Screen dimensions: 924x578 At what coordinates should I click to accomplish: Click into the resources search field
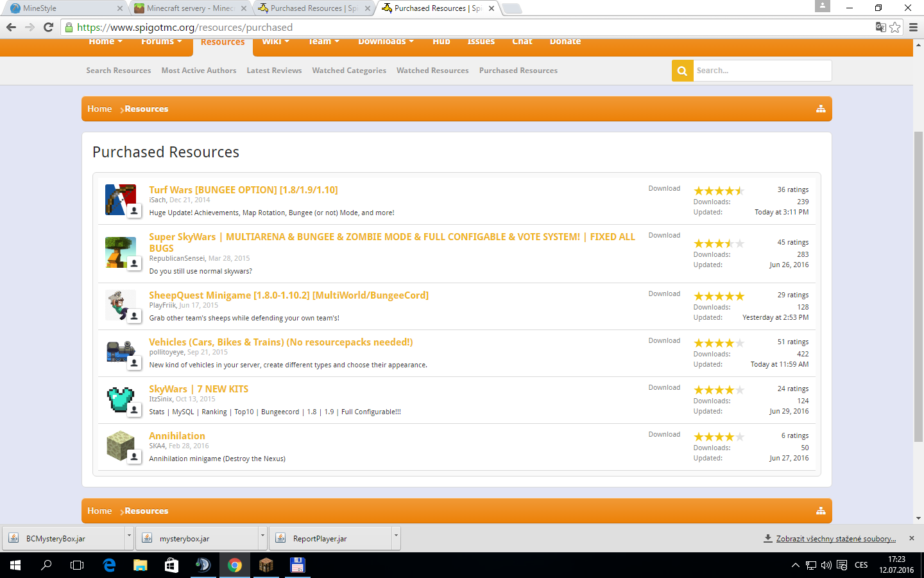click(x=762, y=71)
